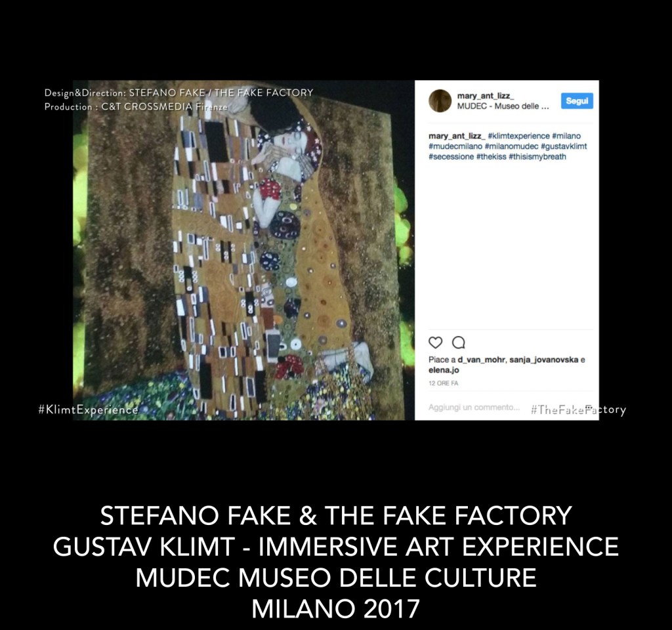Open the #secessione hashtag
The height and width of the screenshot is (630, 672).
coord(451,157)
